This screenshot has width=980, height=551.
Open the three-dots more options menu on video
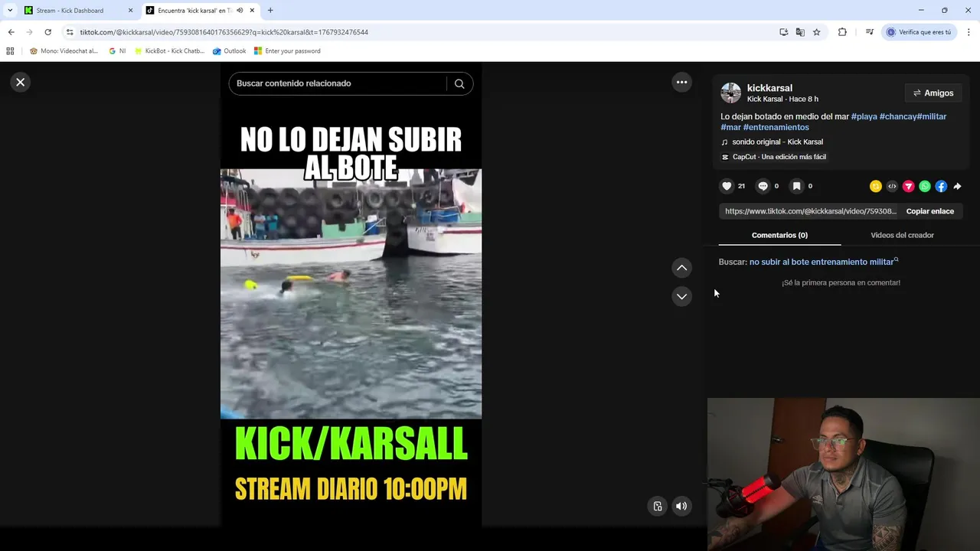tap(681, 82)
